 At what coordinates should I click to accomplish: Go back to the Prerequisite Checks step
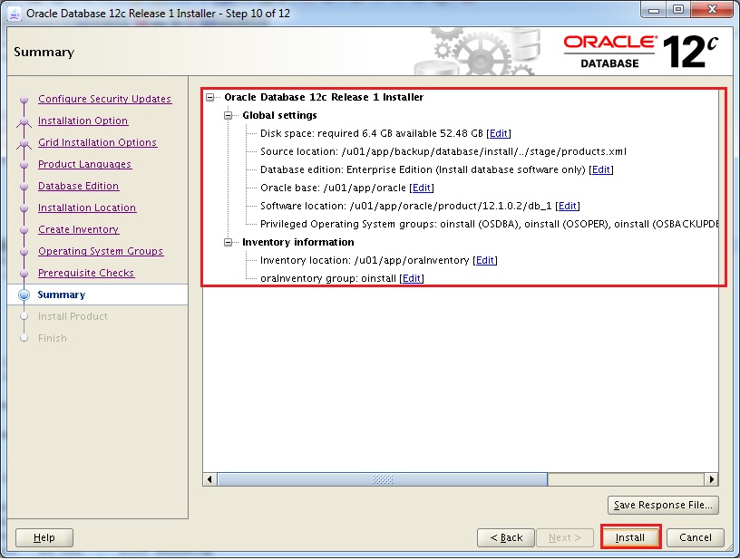pos(86,273)
